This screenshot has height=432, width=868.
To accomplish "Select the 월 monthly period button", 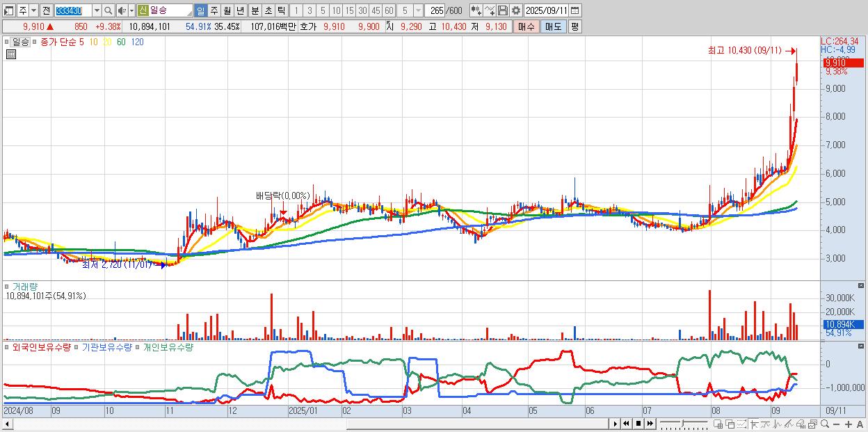I will (x=227, y=10).
